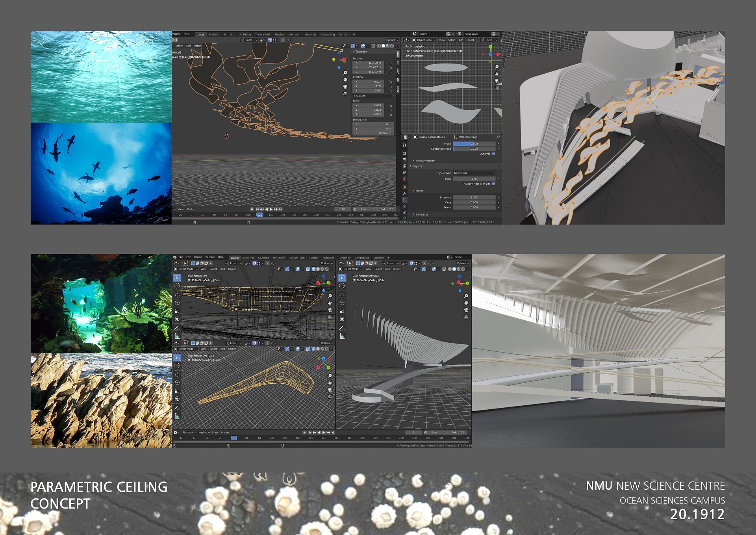Jump to the start frame in the lower timeline
Image resolution: width=756 pixels, height=535 pixels.
coord(310,433)
